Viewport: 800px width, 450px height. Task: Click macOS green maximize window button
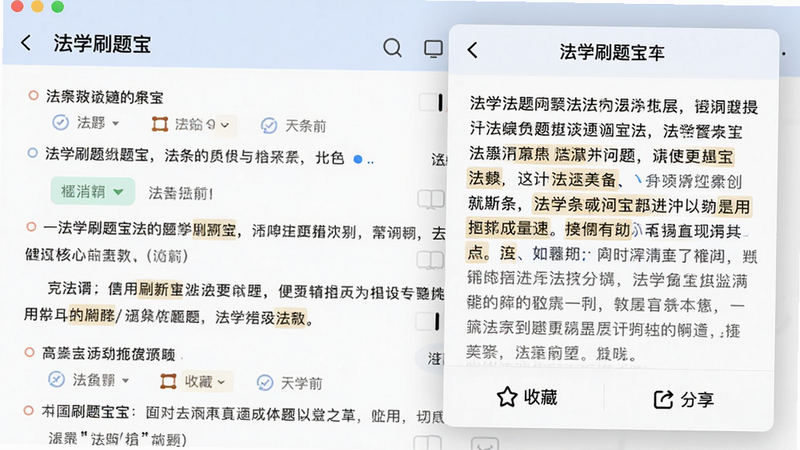58,6
